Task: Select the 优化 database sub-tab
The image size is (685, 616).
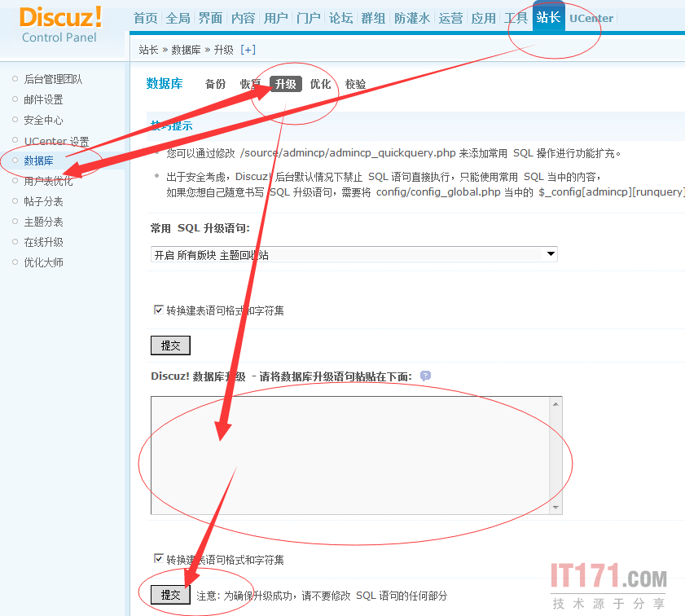Action: click(x=320, y=84)
